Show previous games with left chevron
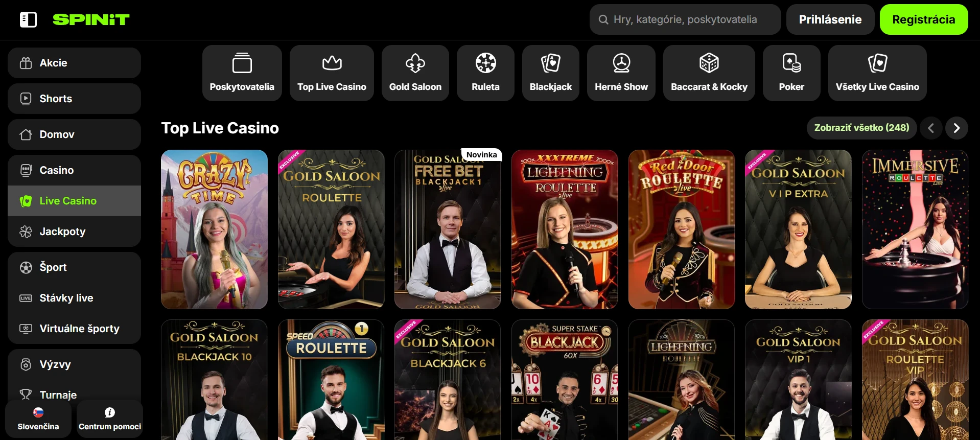The width and height of the screenshot is (980, 440). click(931, 128)
